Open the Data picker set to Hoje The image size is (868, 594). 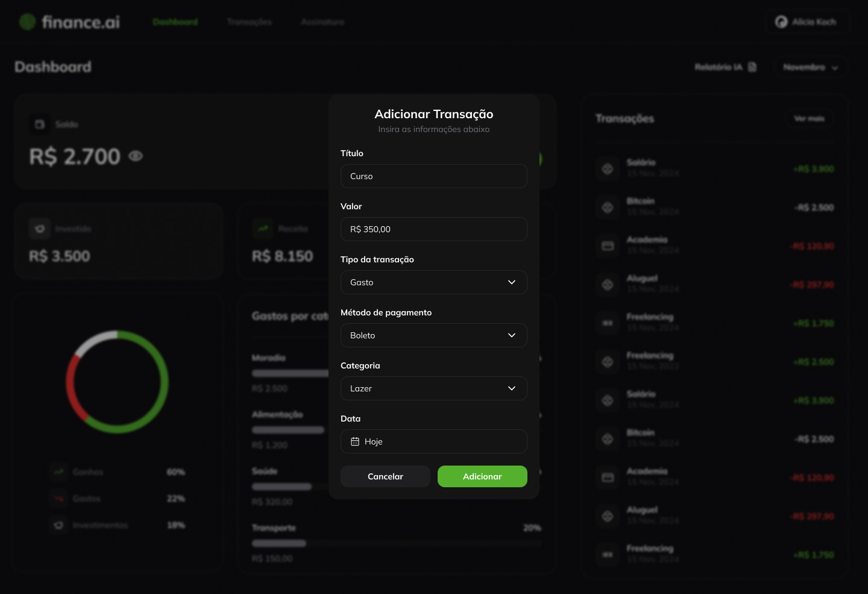(434, 441)
